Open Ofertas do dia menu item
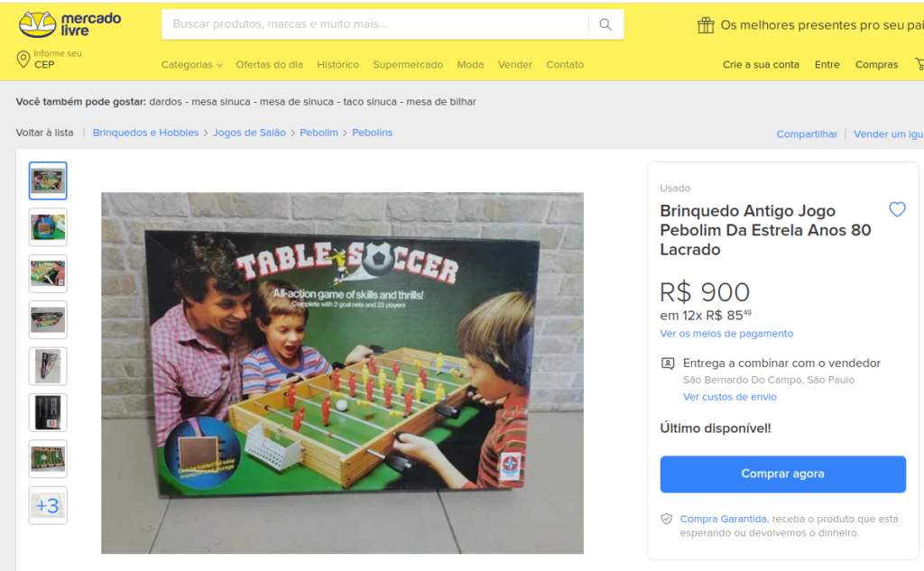Image resolution: width=924 pixels, height=571 pixels. 269,65
